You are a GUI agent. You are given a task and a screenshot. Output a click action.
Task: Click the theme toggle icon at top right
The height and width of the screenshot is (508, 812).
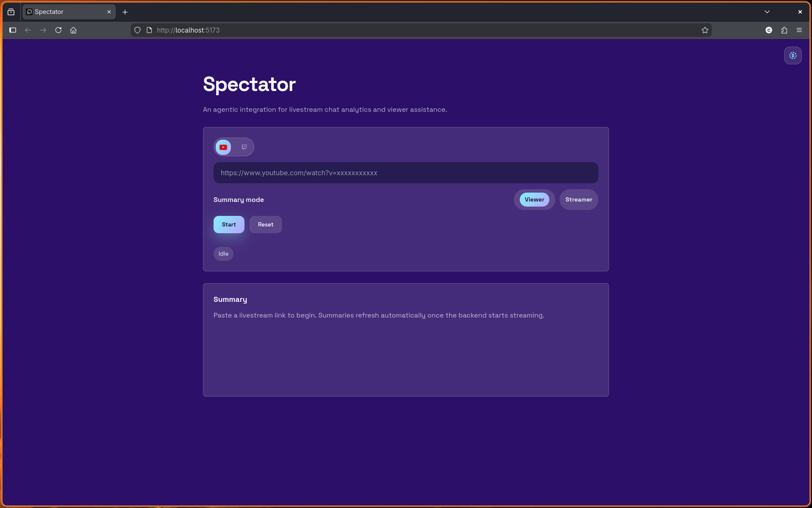pos(793,55)
